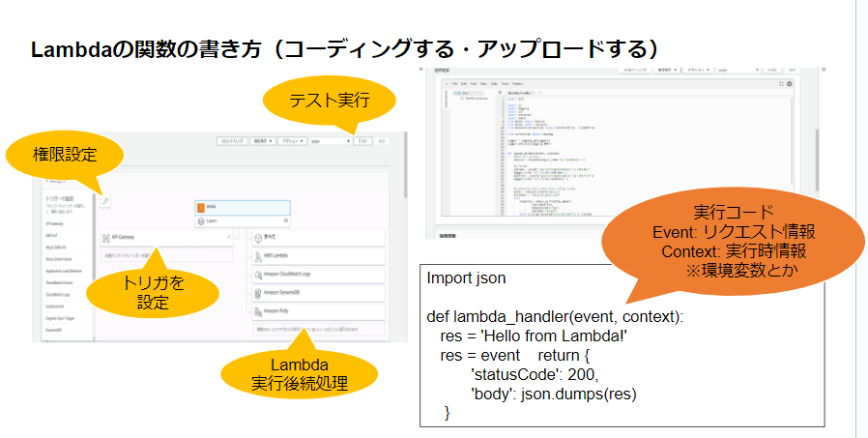Open the apigw test event dropdown
The height and width of the screenshot is (438, 868).
coord(331,141)
